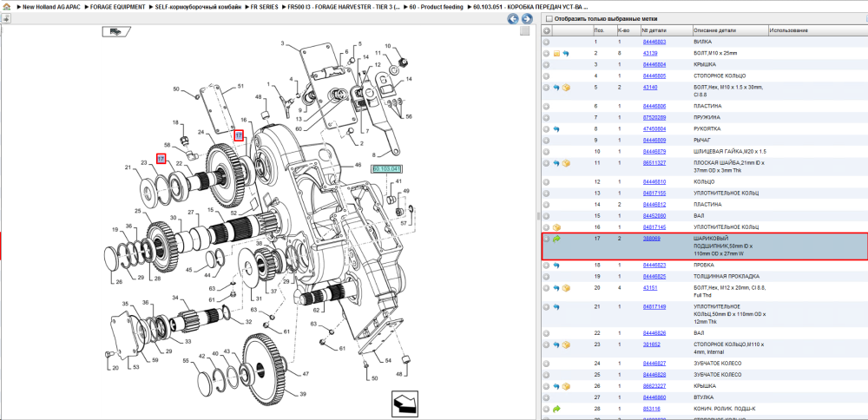Viewport: 868px width, 420px height.
Task: Sort by 'К-во' column header
Action: (x=622, y=30)
